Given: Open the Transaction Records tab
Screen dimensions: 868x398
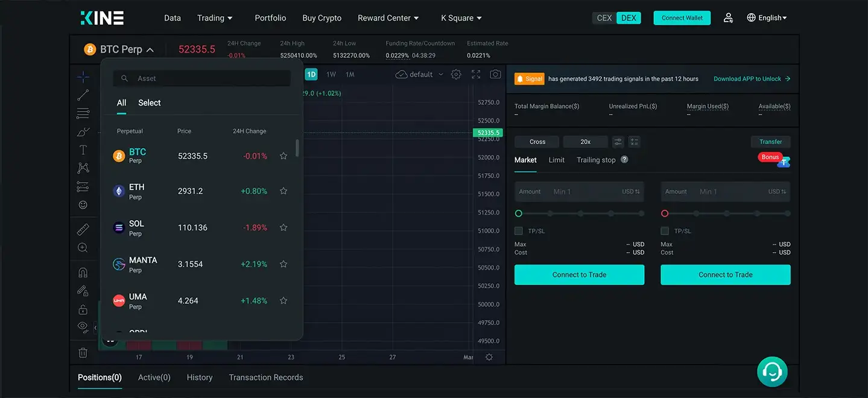Looking at the screenshot, I should click(x=266, y=377).
